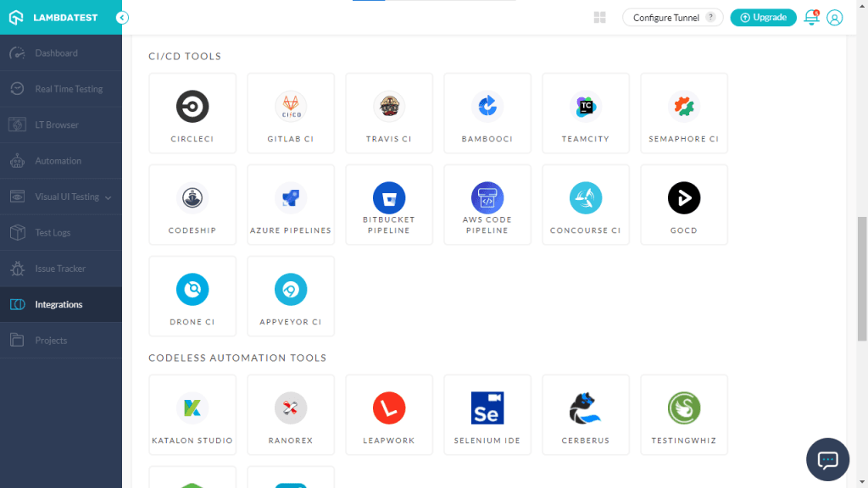Open the notifications bell
The height and width of the screenshot is (488, 868).
pyautogui.click(x=811, y=17)
